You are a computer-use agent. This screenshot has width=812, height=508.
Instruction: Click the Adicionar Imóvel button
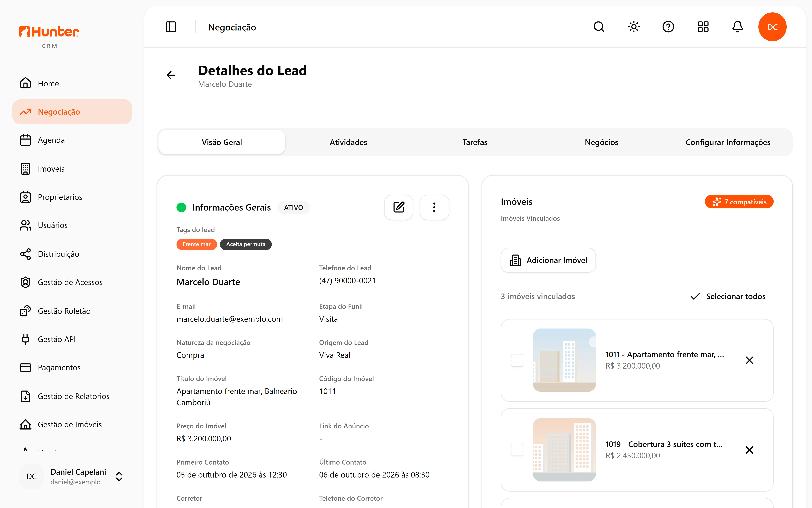click(x=548, y=260)
